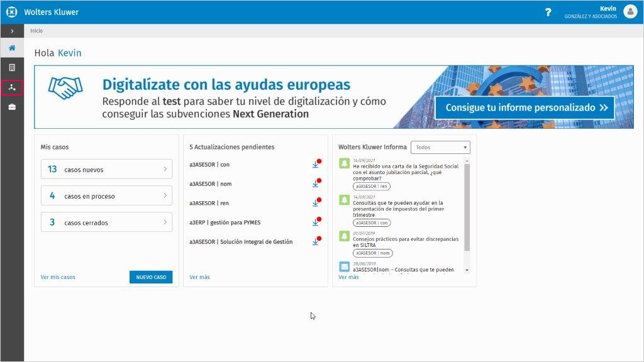This screenshot has width=644, height=362.
Task: Click the news list scrollbar thumb
Action: point(467,207)
